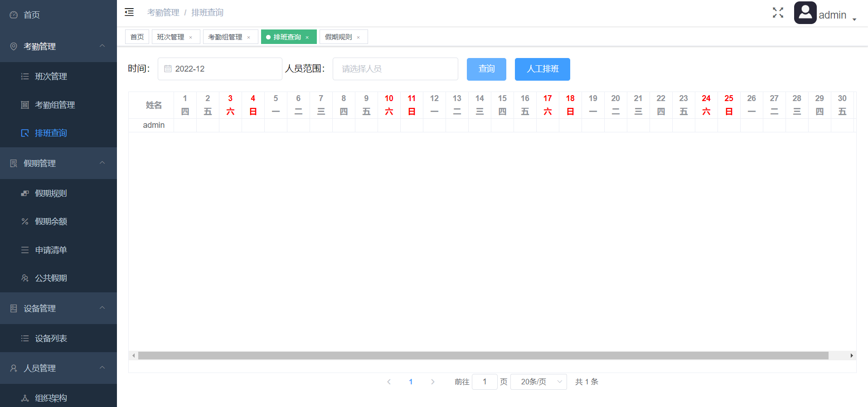Collapse the 人员管理 menu chevron
868x407 pixels.
[102, 368]
